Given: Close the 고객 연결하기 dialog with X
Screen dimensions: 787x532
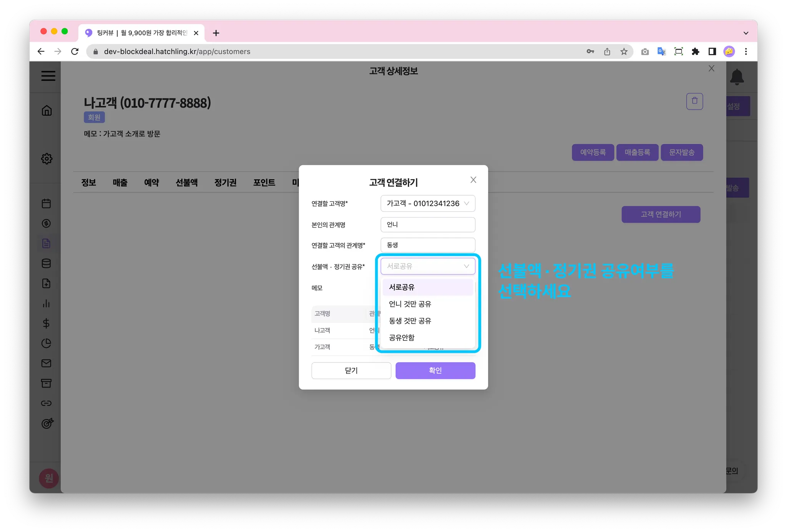Looking at the screenshot, I should pos(473,180).
